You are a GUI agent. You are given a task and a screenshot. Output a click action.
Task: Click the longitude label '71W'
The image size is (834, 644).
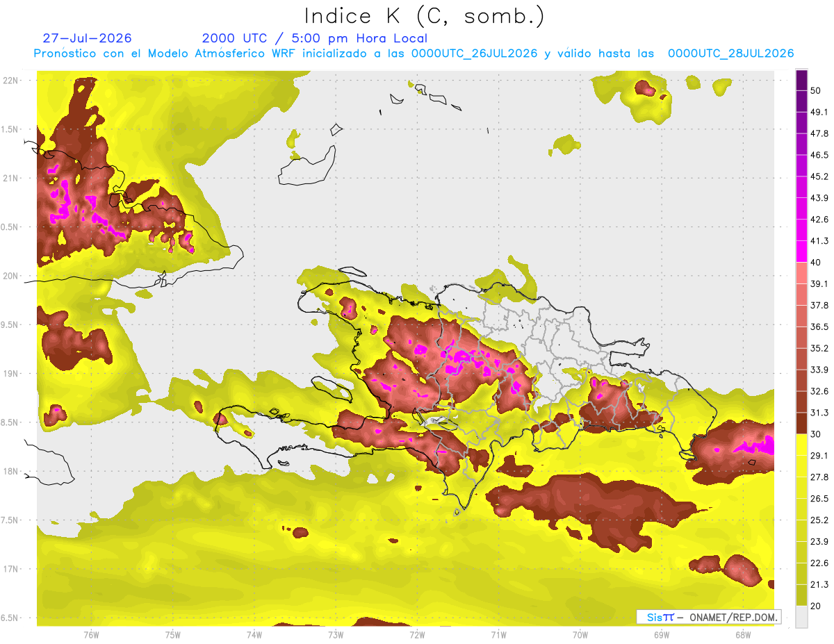[498, 635]
